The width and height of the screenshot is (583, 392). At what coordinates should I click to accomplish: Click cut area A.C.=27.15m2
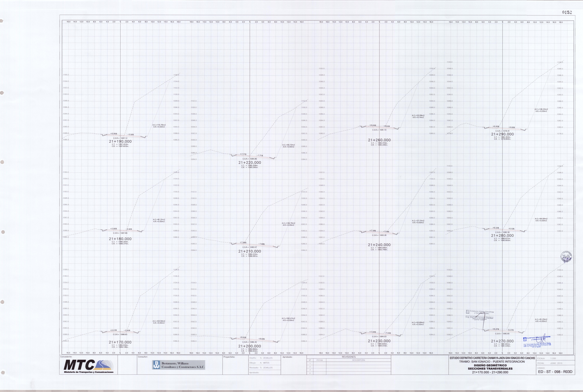(x=418, y=221)
